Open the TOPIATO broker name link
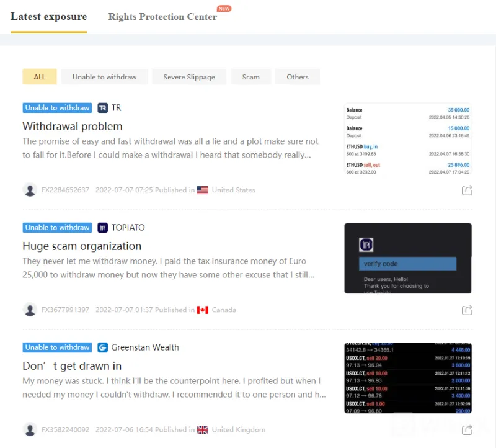The image size is (496, 448). [128, 228]
